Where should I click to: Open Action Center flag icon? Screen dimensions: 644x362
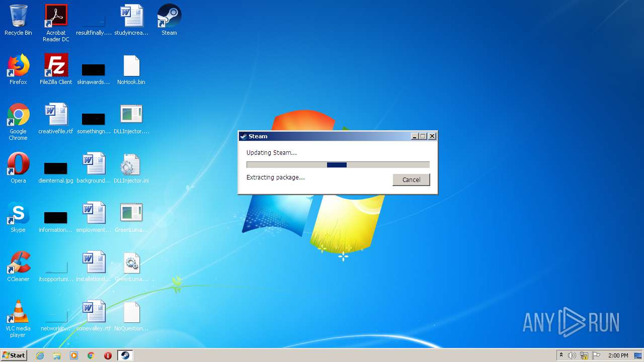coord(596,355)
